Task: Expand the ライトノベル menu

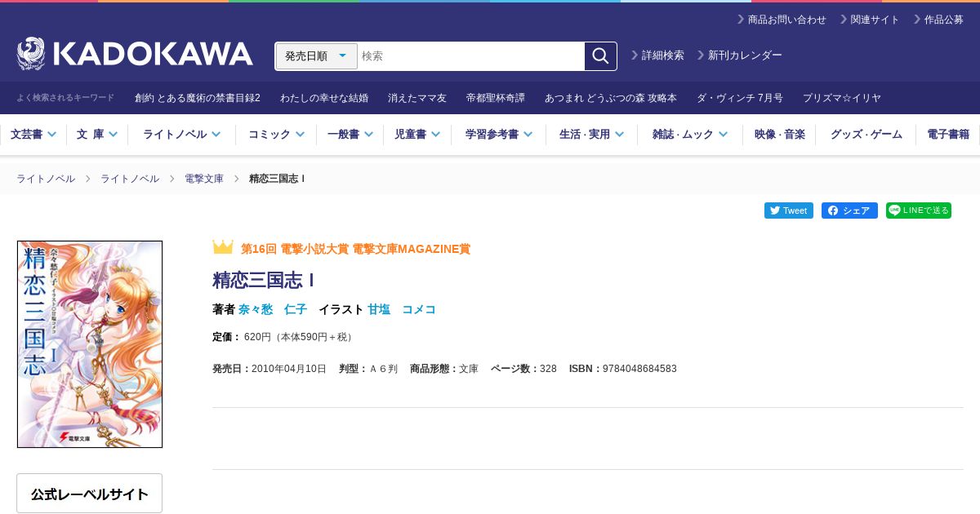Action: (181, 135)
